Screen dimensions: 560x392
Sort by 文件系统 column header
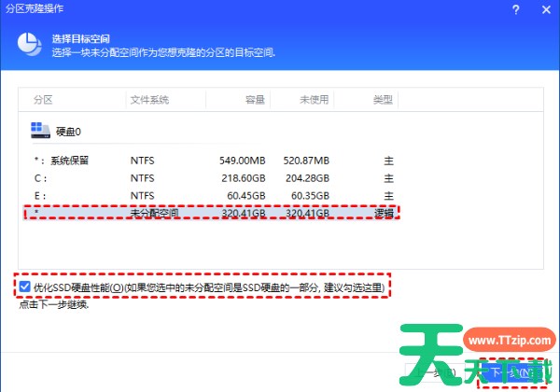[149, 99]
